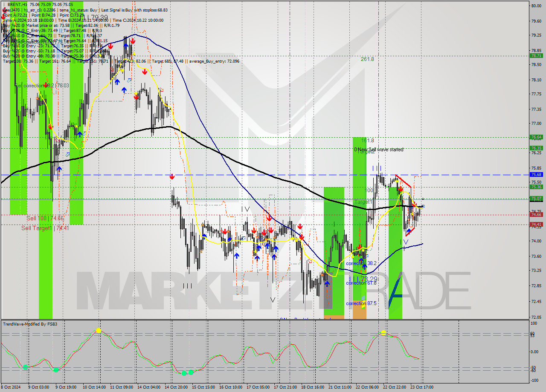
Task: Click the 161.8 Fibonacci level label
Action: [x=368, y=140]
